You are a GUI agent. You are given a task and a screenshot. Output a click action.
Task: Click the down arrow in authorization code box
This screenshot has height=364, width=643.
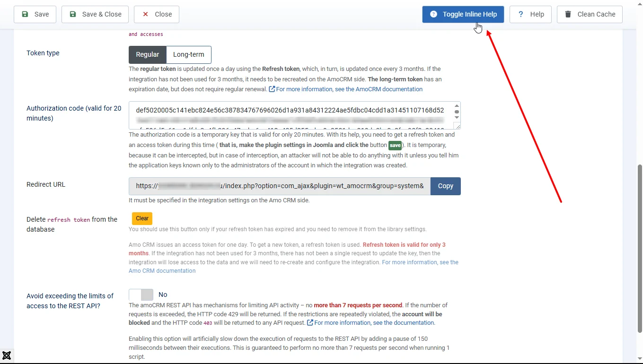pyautogui.click(x=457, y=117)
